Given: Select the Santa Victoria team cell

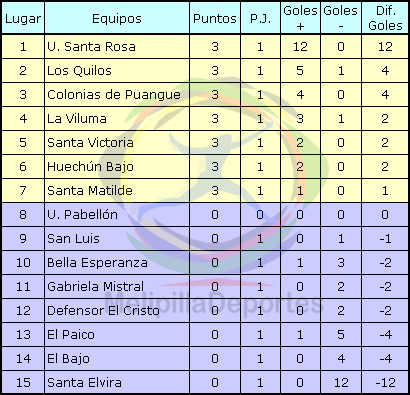Looking at the screenshot, I should coord(90,143).
